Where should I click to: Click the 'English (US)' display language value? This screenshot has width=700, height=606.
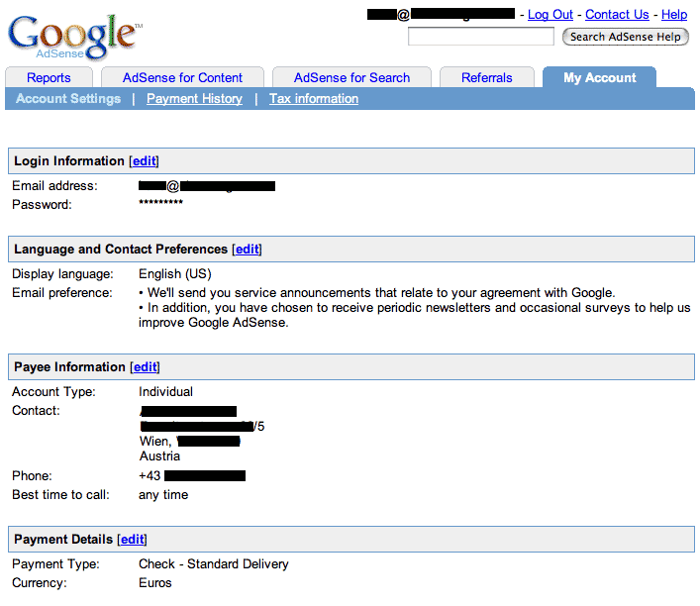(x=175, y=273)
